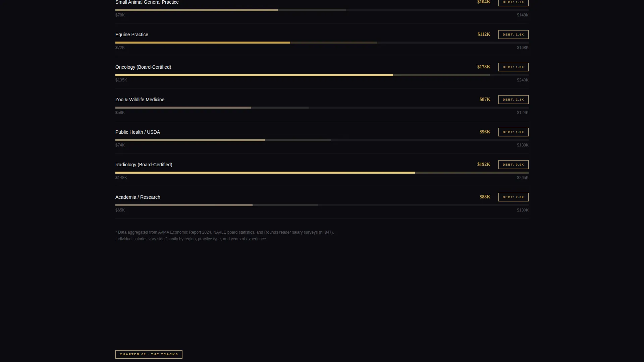Click the Chapter 02 · The Tracks tag

click(149, 354)
